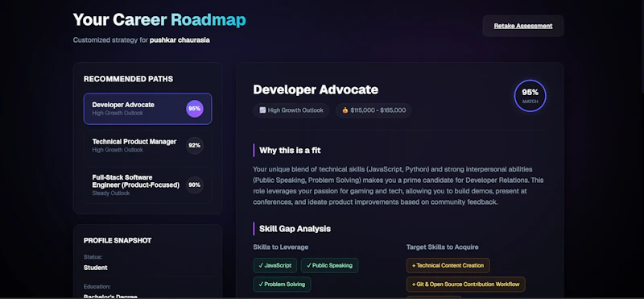Click the Skills to Leverage label
The width and height of the screenshot is (644, 299).
click(281, 247)
